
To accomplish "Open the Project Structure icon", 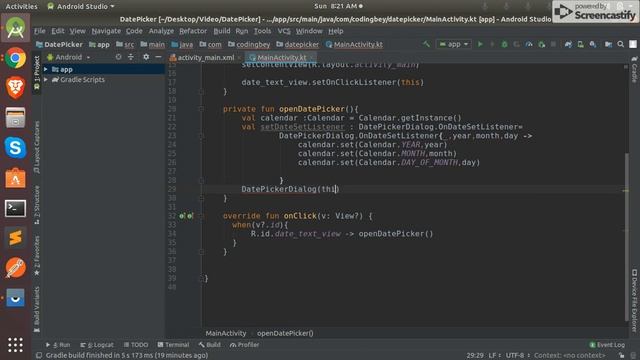I will [x=608, y=44].
